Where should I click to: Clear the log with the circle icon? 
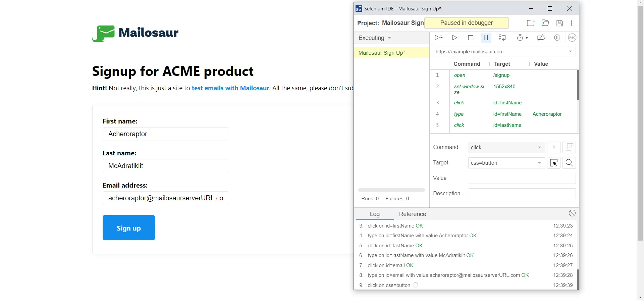[572, 213]
